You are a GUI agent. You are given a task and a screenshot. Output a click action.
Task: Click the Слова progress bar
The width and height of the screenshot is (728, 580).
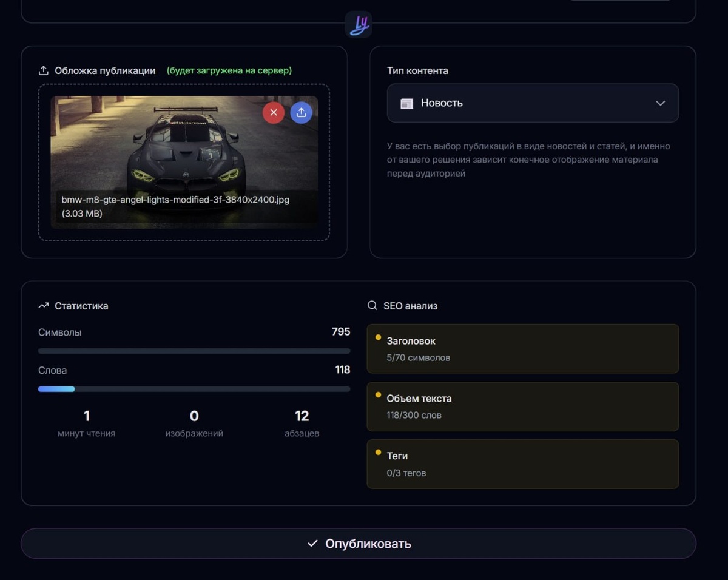194,389
